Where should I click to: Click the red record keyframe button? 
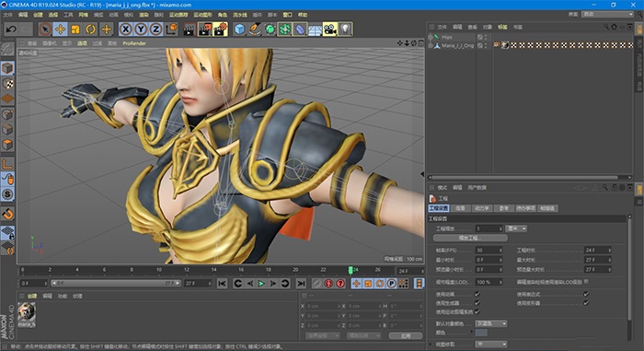(328, 284)
